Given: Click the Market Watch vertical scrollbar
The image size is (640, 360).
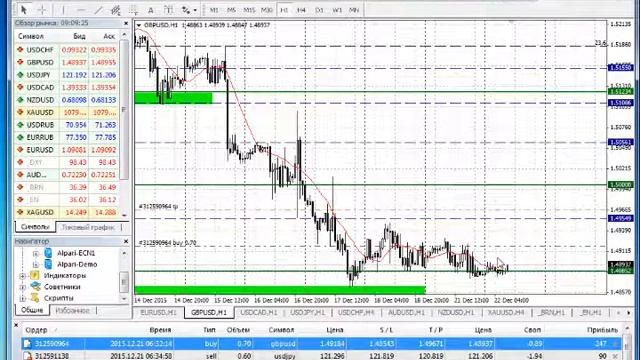Looking at the screenshot, I should tap(124, 109).
